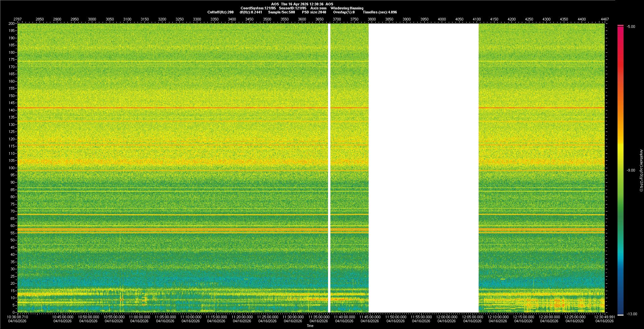This screenshot has width=644, height=329.
Task: Click the 4467 tick on the top axis
Action: [x=604, y=19]
